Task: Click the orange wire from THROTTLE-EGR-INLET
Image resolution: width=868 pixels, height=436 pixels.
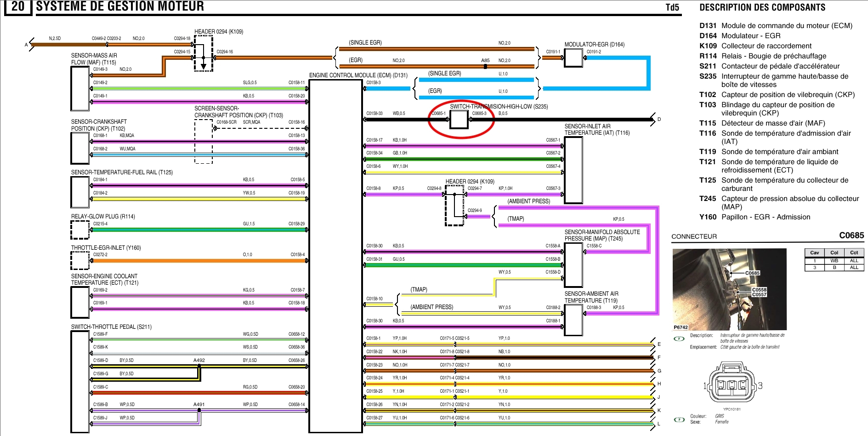Action: pos(198,261)
